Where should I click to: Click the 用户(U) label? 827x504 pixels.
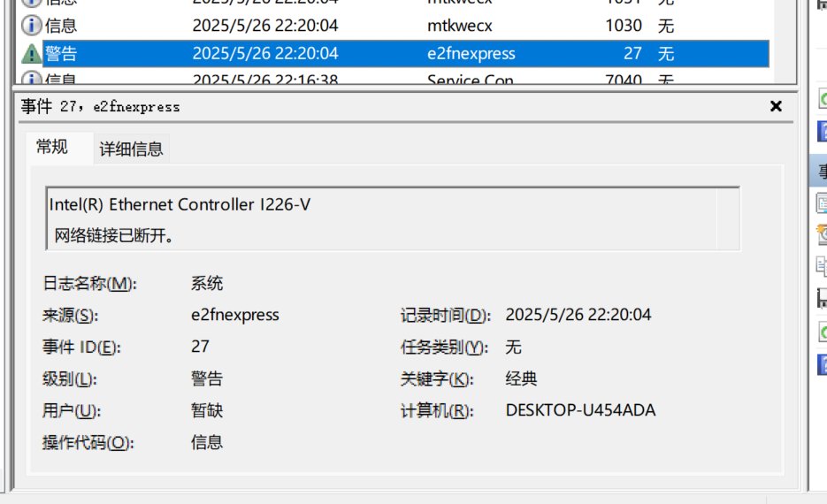coord(72,410)
